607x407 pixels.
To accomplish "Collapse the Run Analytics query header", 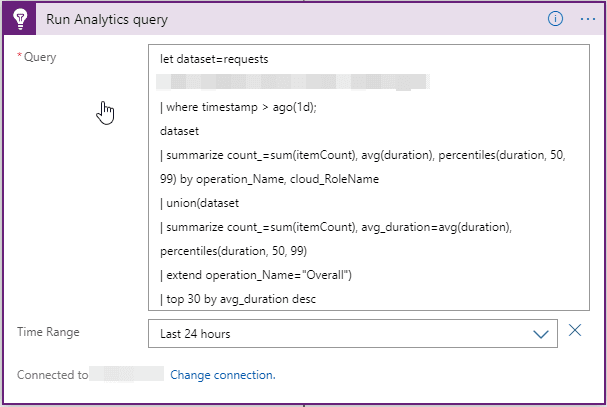I will 300,20.
